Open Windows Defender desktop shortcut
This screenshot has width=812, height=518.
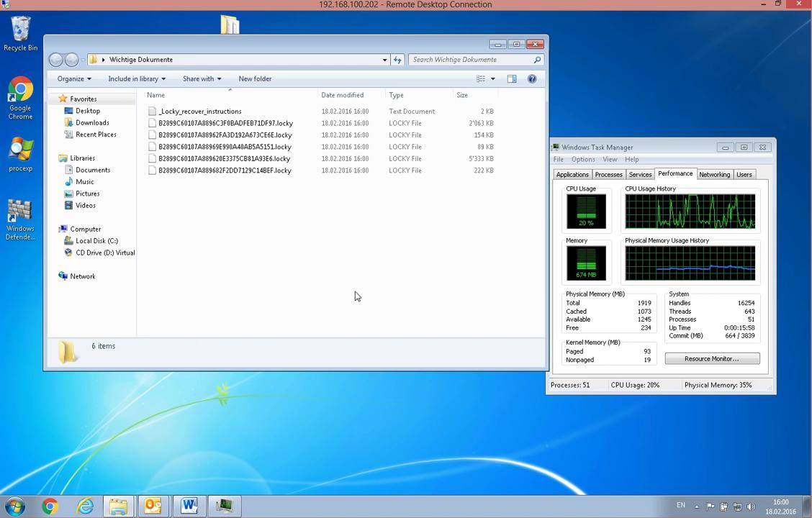21,220
